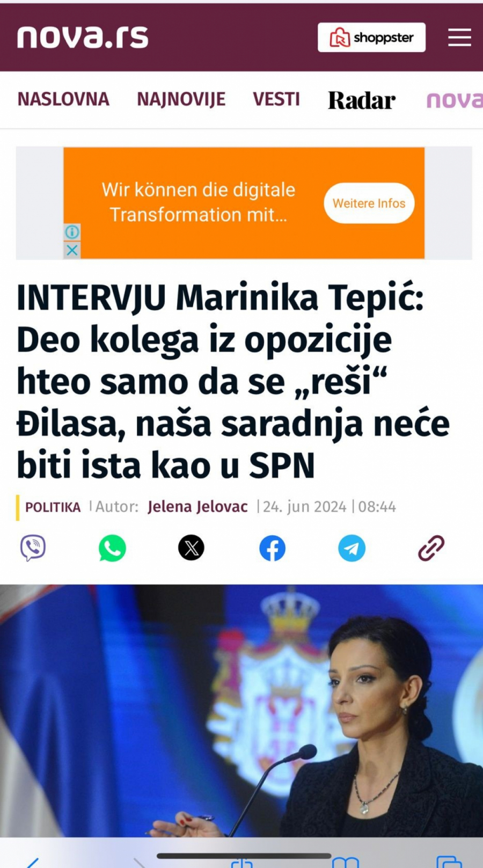Select the VESTI tab

pyautogui.click(x=276, y=99)
